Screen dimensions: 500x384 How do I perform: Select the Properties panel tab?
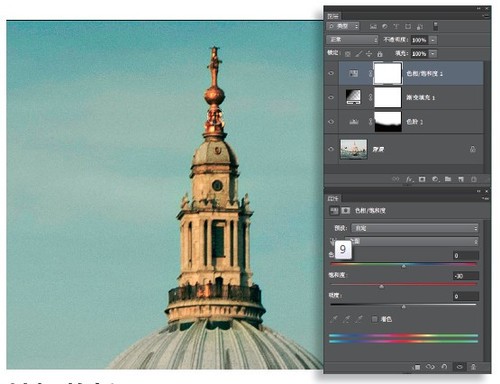(x=333, y=198)
